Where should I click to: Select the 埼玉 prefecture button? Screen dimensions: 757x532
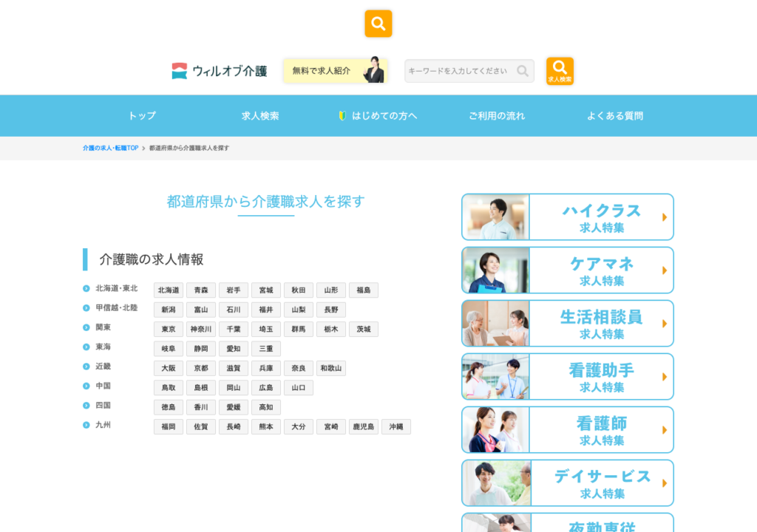(x=266, y=330)
